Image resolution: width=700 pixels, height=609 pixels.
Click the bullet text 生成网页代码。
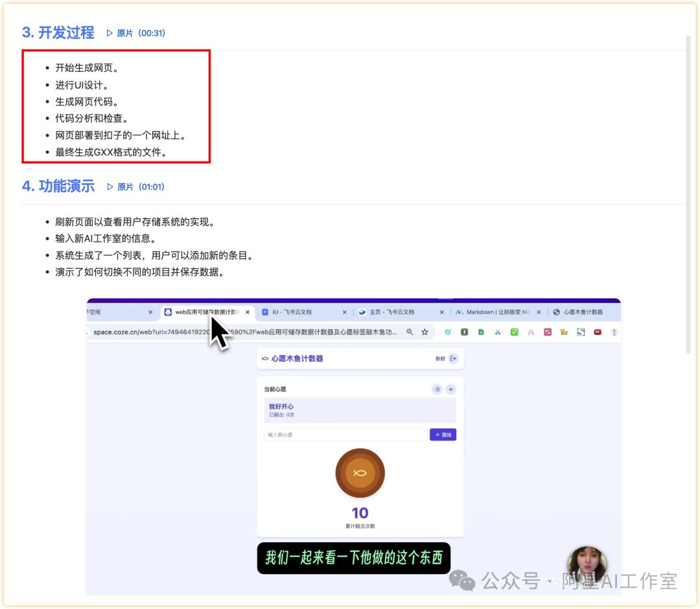[87, 102]
